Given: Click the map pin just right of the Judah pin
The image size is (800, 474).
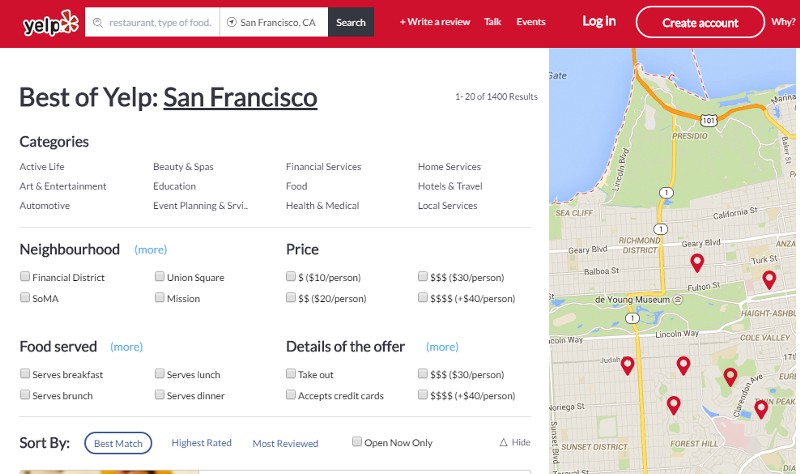Looking at the screenshot, I should point(683,365).
